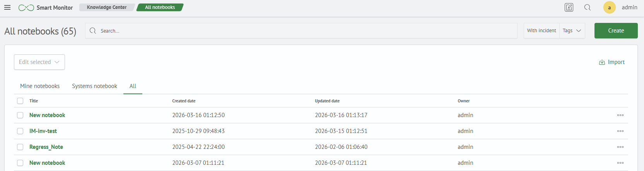Select notebook updated 2026-03-16 01:13:17 checkbox
The image size is (644, 171).
pos(20,115)
